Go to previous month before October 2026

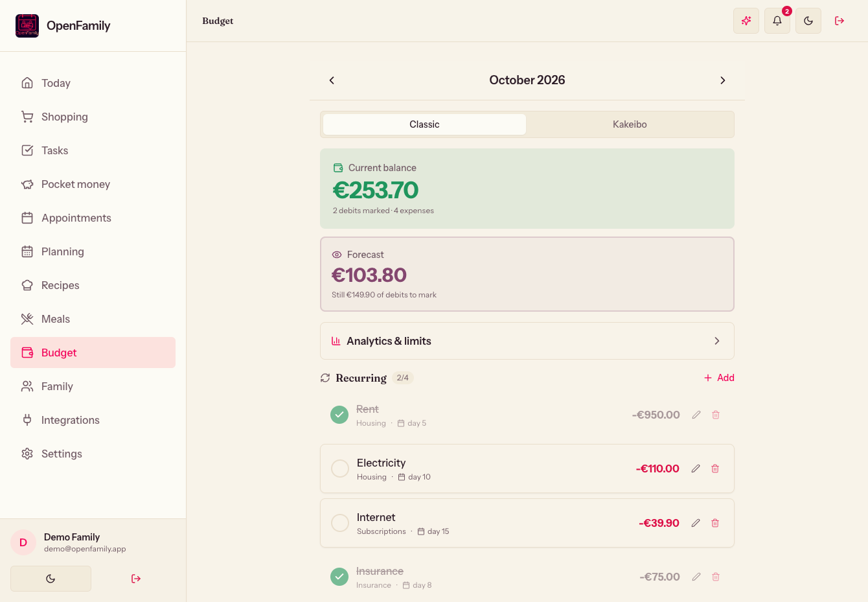tap(332, 80)
